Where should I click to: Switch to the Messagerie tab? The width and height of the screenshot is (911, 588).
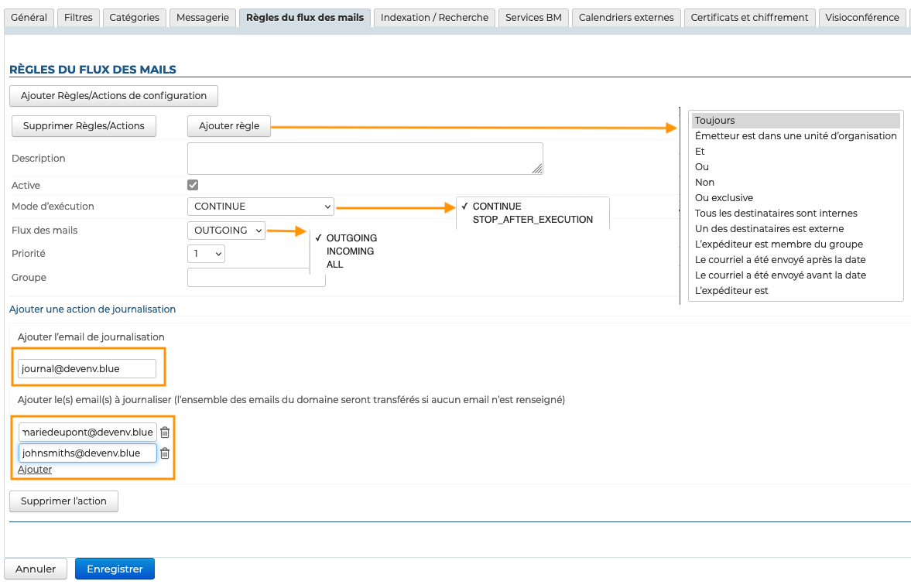pyautogui.click(x=203, y=17)
